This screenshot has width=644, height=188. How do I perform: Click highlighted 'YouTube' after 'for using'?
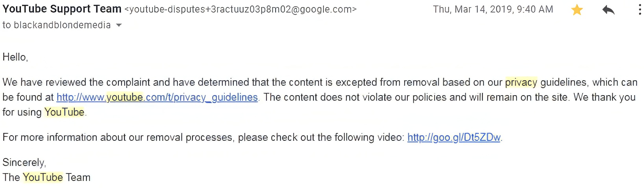[64, 112]
